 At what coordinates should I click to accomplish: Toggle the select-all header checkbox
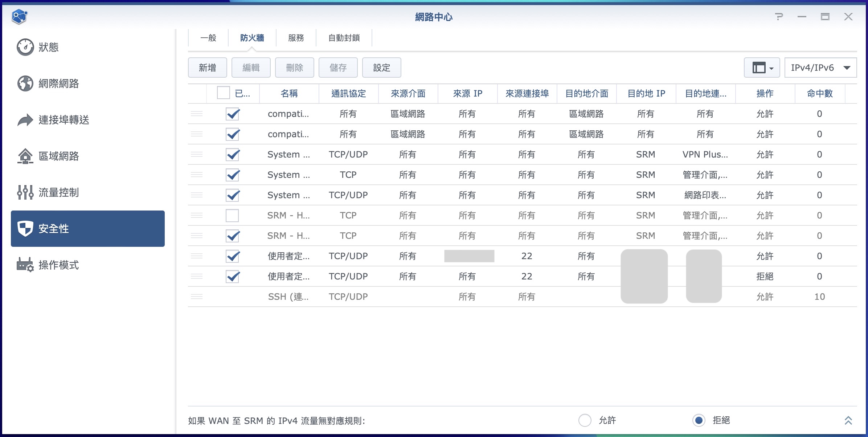(223, 93)
